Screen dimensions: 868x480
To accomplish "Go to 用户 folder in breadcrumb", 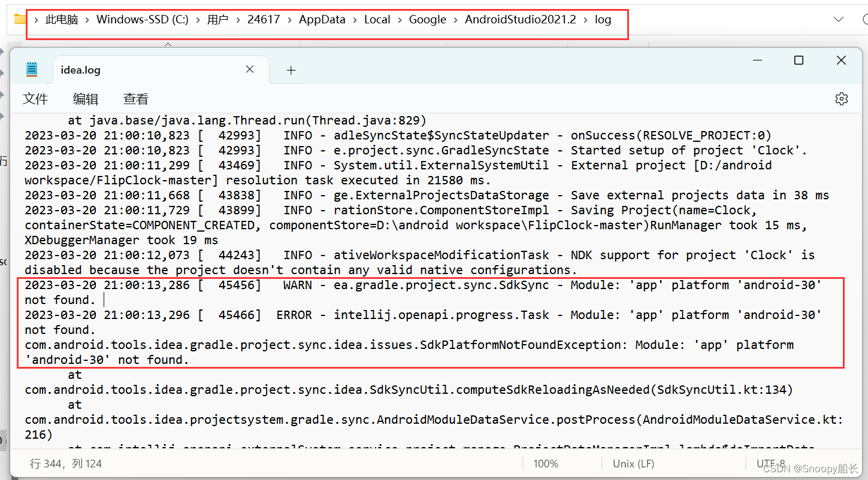I will [x=218, y=19].
